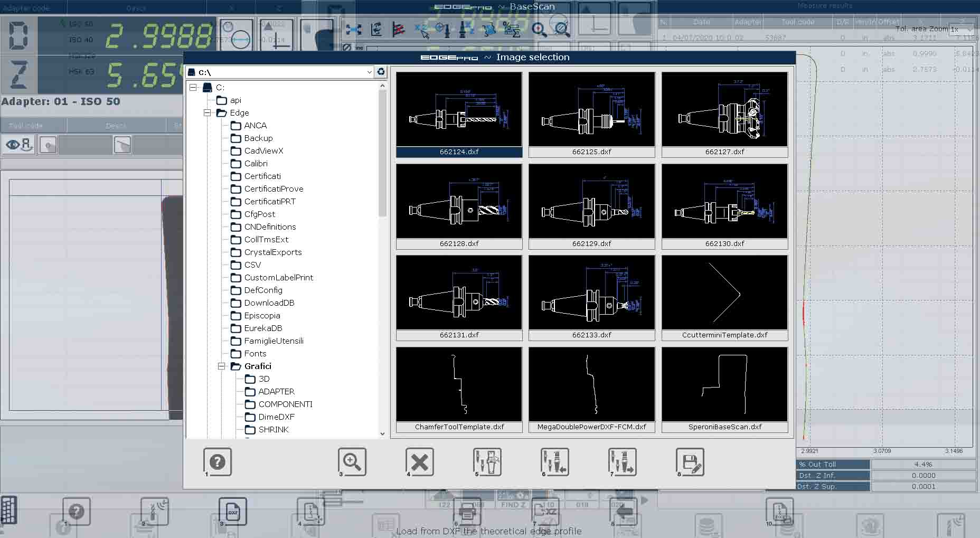Open the C:\ drive dropdown

369,72
